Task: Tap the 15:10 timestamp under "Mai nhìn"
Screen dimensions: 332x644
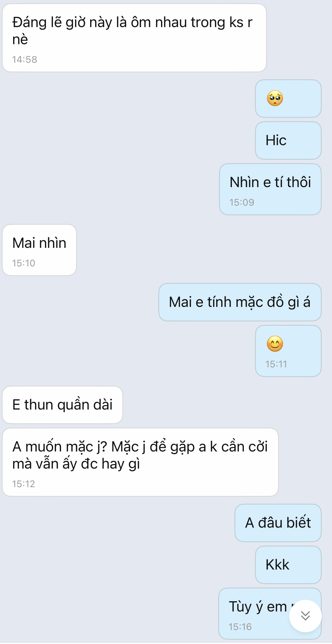Action: (x=23, y=263)
